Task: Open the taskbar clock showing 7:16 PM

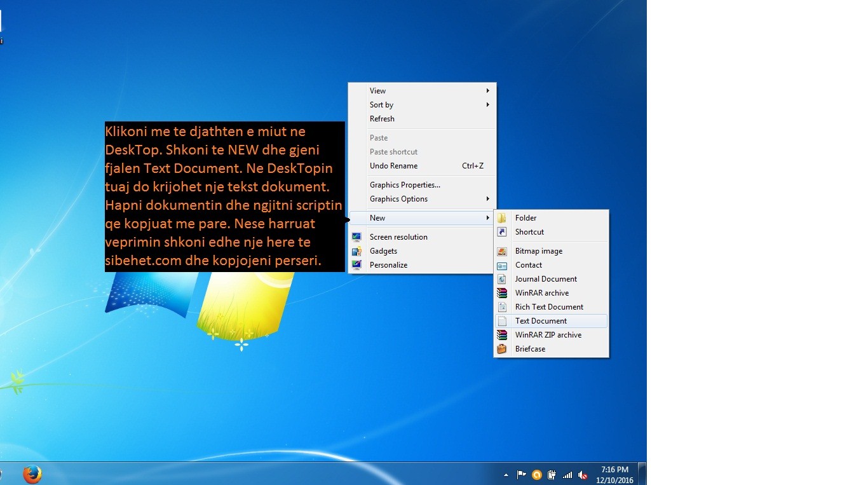Action: point(614,475)
